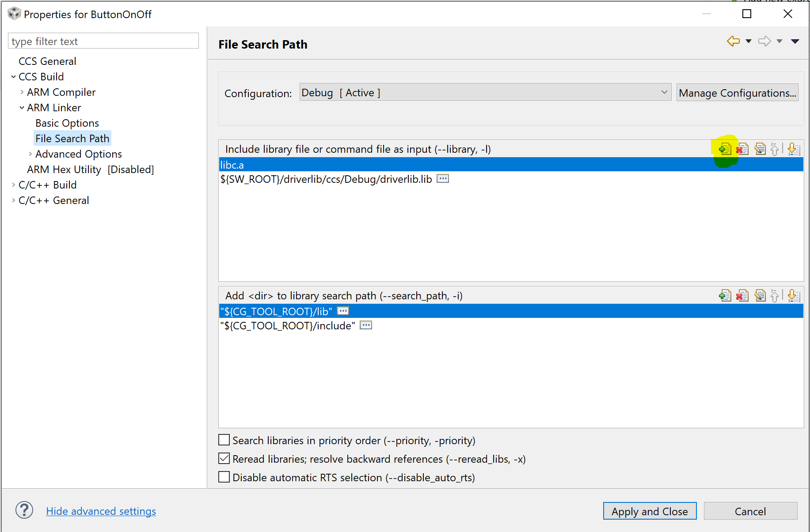Click Move Down icon for library file list
The image size is (810, 532).
pyautogui.click(x=794, y=149)
